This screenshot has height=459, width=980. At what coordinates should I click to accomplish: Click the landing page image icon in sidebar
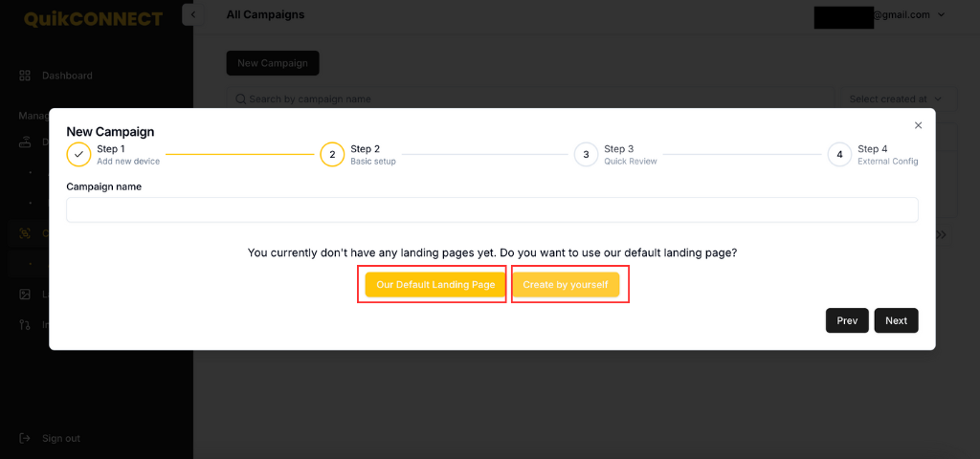click(25, 294)
